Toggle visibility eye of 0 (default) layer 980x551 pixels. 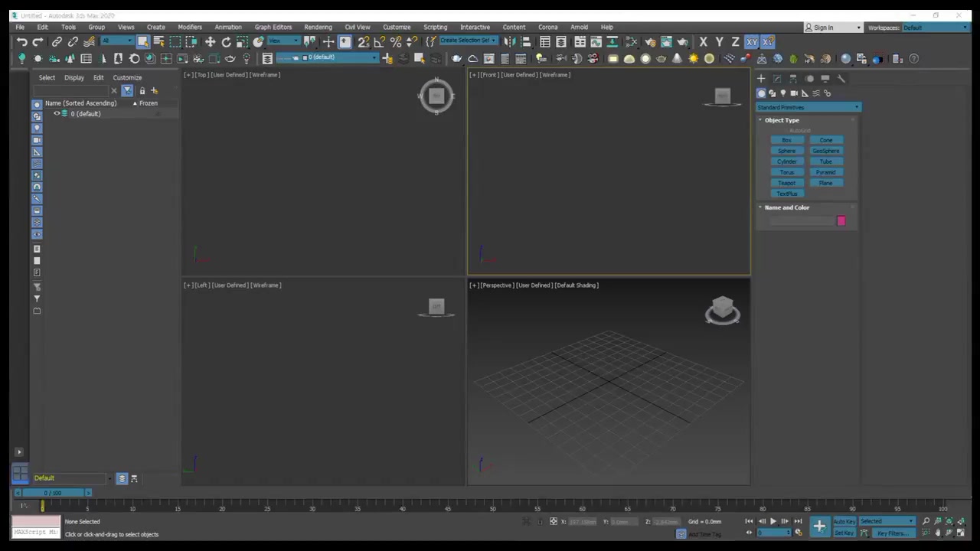[56, 113]
